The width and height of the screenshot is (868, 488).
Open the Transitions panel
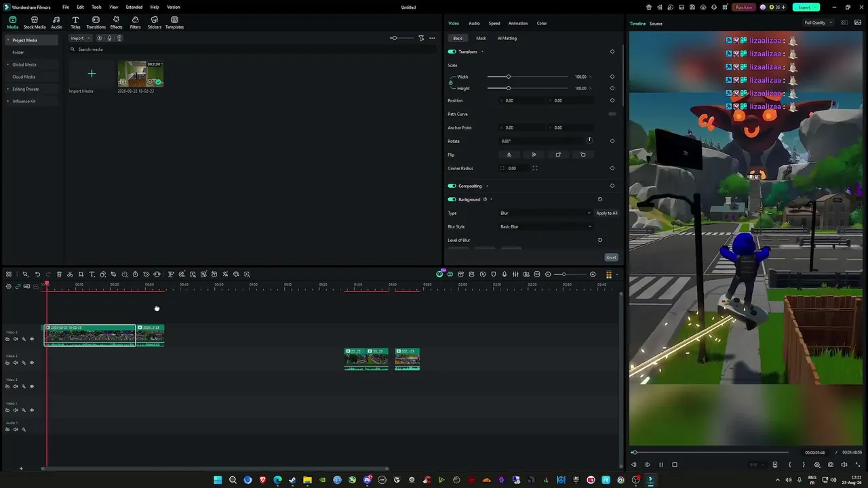click(96, 23)
